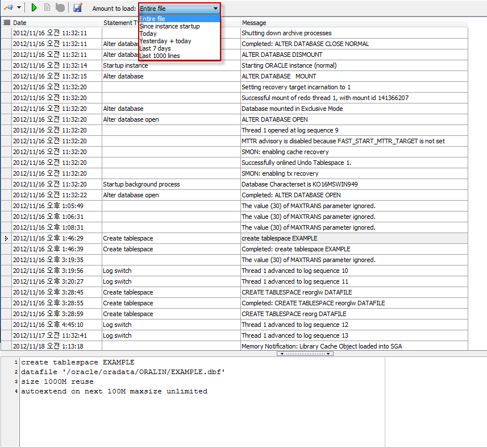Click the connection plug icon

pos(9,8)
